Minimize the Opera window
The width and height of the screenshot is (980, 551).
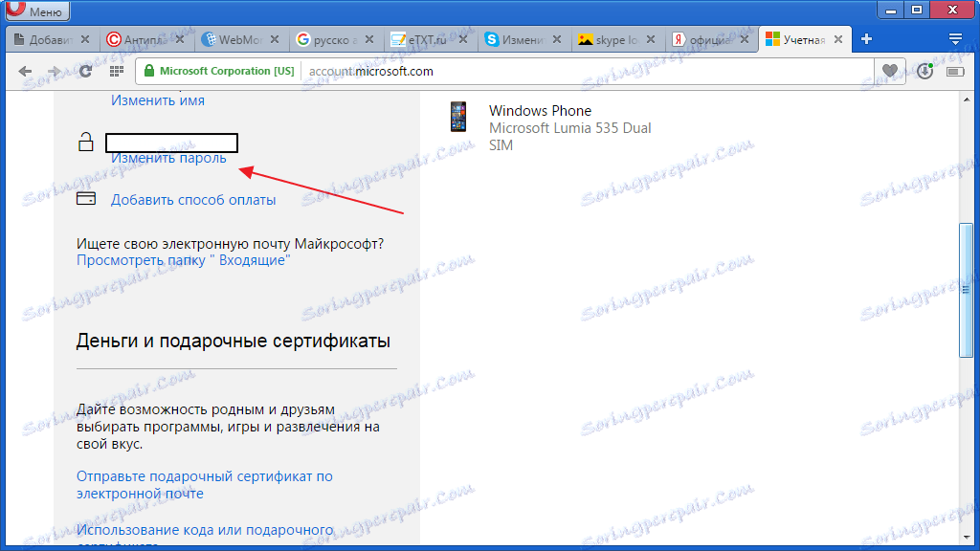(x=891, y=10)
